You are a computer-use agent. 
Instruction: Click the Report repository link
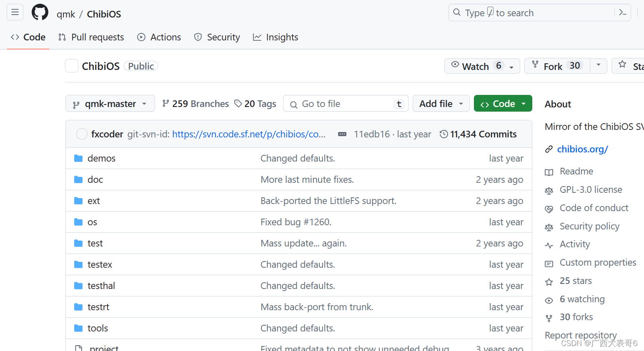pyautogui.click(x=581, y=335)
